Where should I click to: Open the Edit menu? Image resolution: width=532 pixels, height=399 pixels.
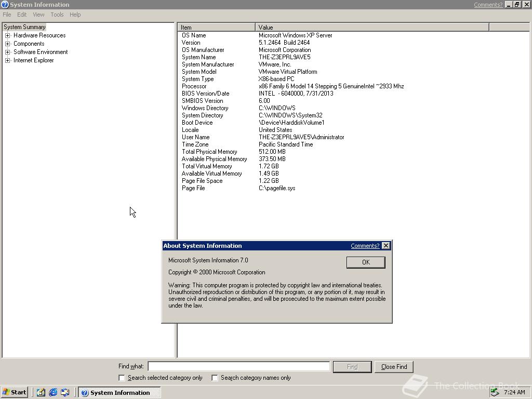pyautogui.click(x=22, y=15)
